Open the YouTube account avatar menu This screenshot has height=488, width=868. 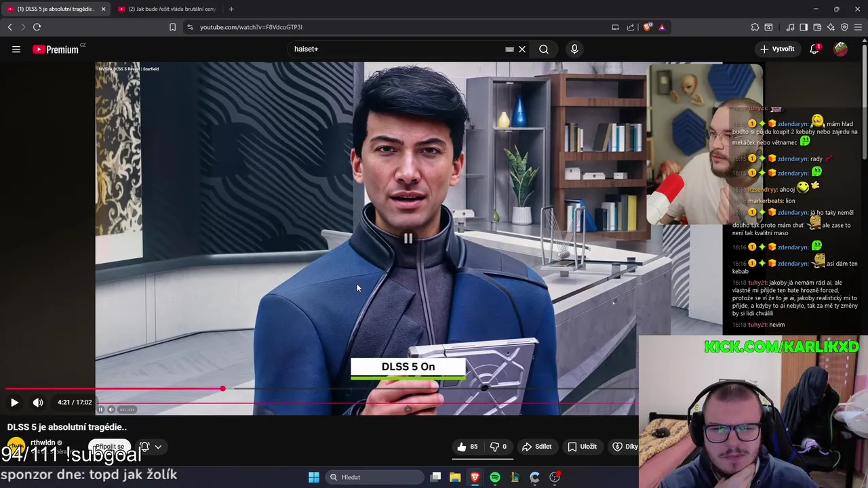[x=840, y=49]
